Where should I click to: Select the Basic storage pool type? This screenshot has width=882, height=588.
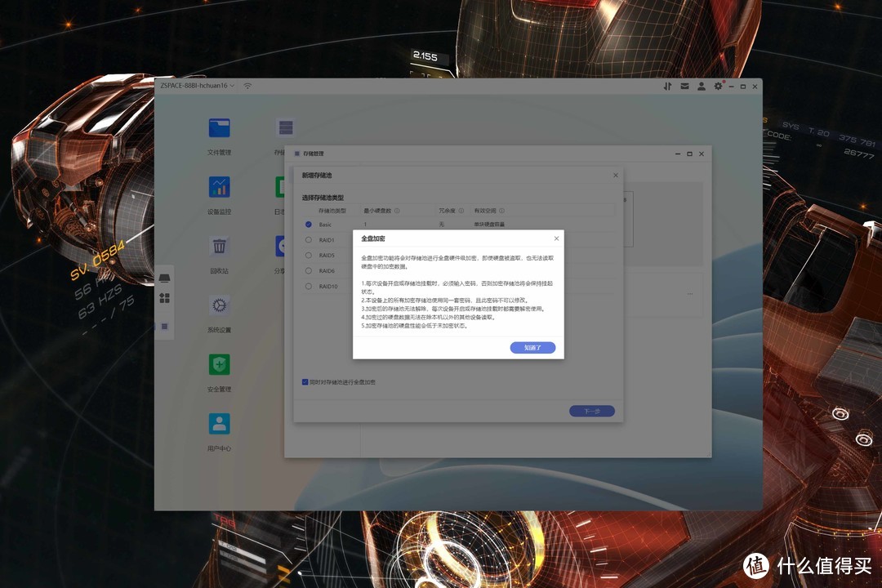tap(309, 224)
